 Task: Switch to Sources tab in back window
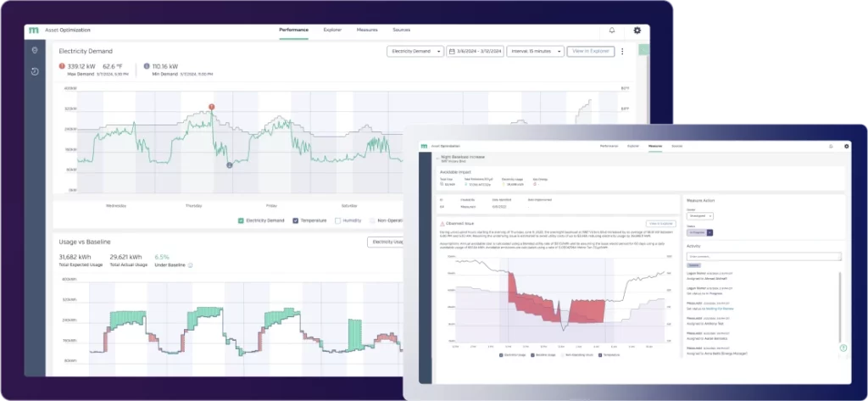(x=401, y=30)
